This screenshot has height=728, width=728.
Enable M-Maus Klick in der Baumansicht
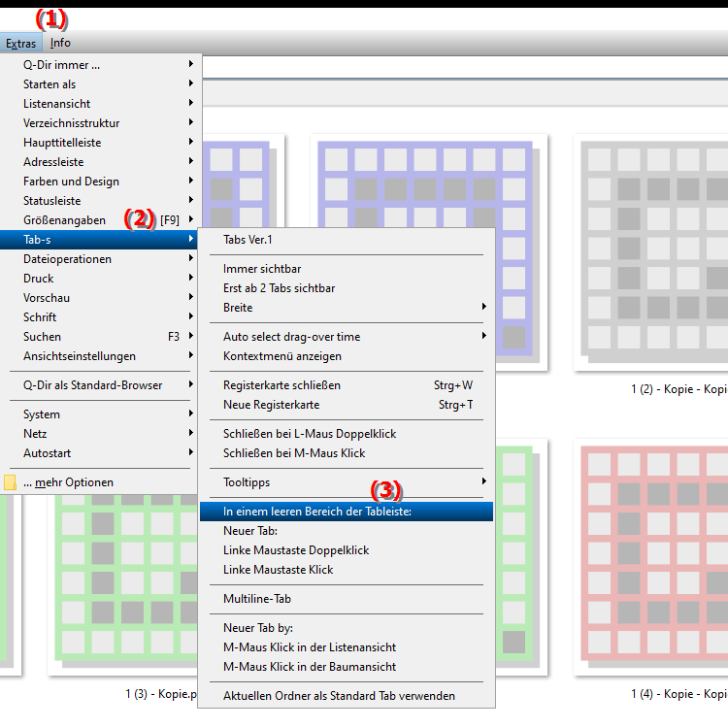click(x=310, y=667)
